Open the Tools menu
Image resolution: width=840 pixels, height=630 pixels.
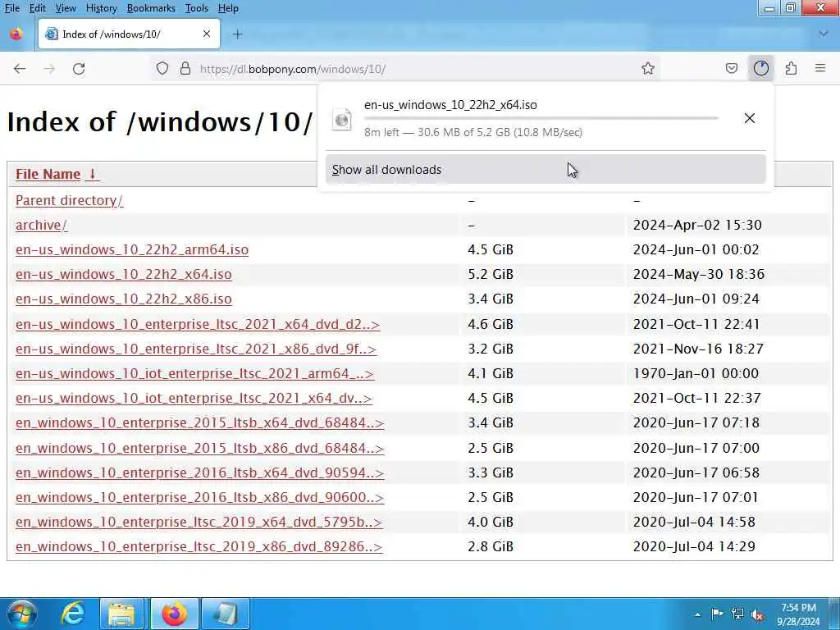(x=197, y=8)
